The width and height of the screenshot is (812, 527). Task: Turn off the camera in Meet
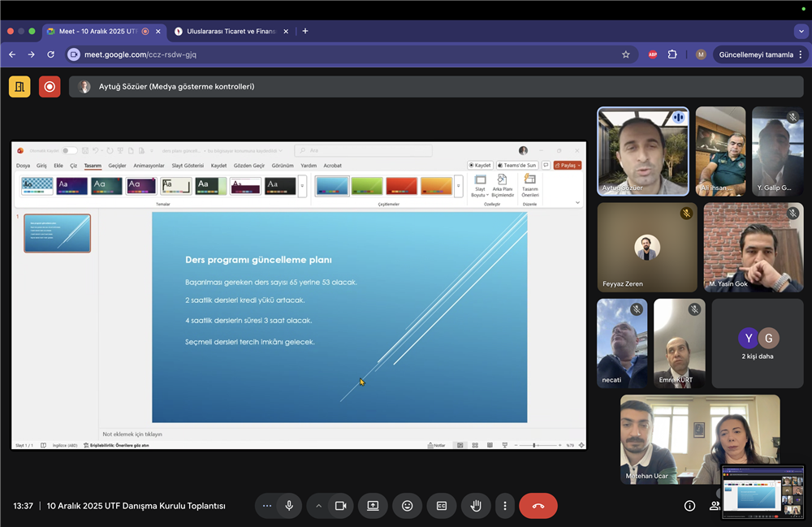340,506
